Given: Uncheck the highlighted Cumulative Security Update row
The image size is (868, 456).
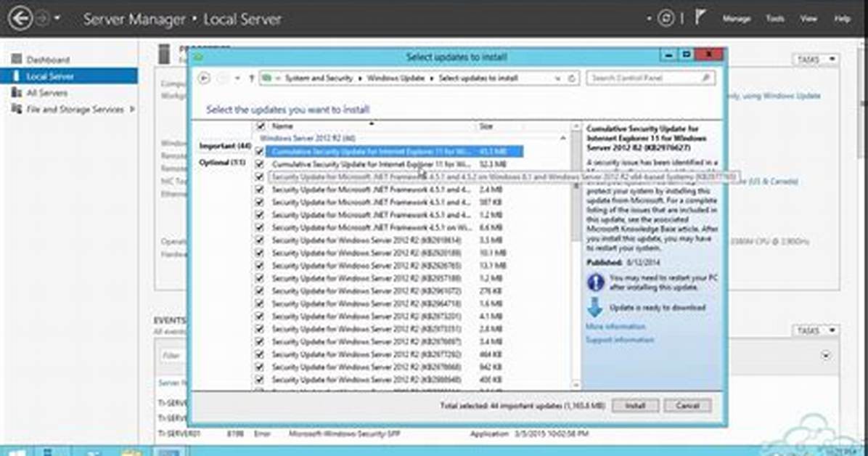Looking at the screenshot, I should pos(259,151).
